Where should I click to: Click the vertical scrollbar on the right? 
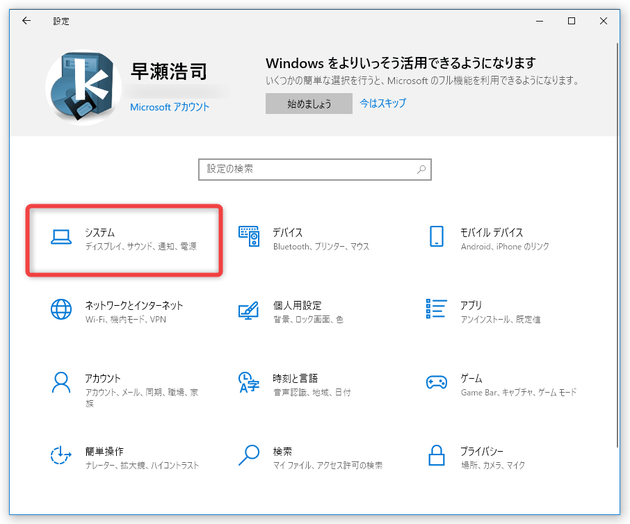(x=618, y=245)
